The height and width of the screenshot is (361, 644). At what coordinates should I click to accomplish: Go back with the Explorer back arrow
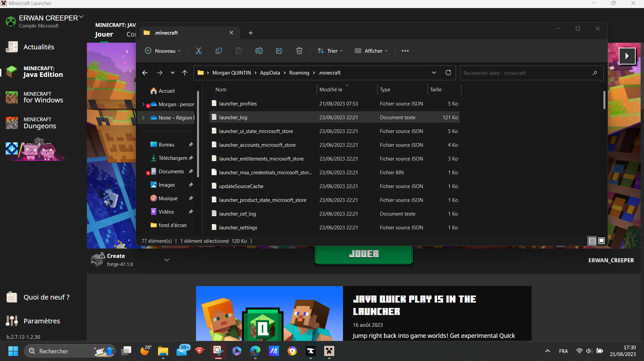145,73
